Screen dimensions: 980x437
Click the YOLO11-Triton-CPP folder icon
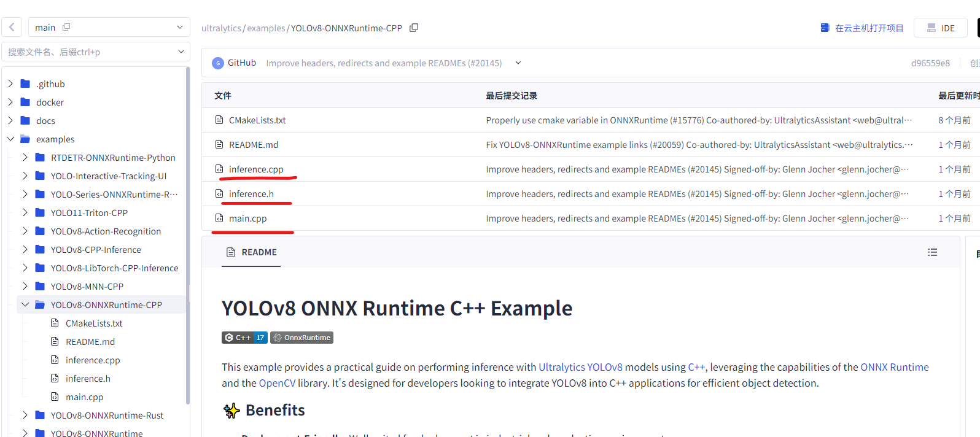tap(40, 212)
